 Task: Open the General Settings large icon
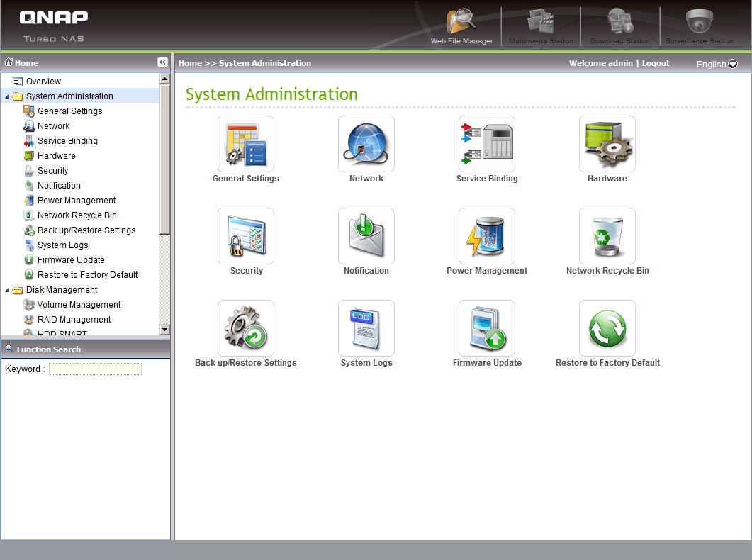click(245, 144)
